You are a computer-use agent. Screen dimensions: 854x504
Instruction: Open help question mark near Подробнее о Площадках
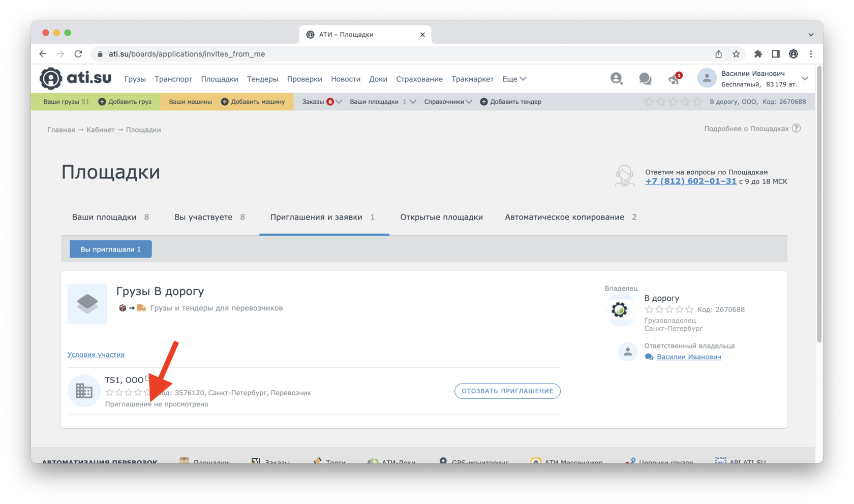tap(796, 129)
